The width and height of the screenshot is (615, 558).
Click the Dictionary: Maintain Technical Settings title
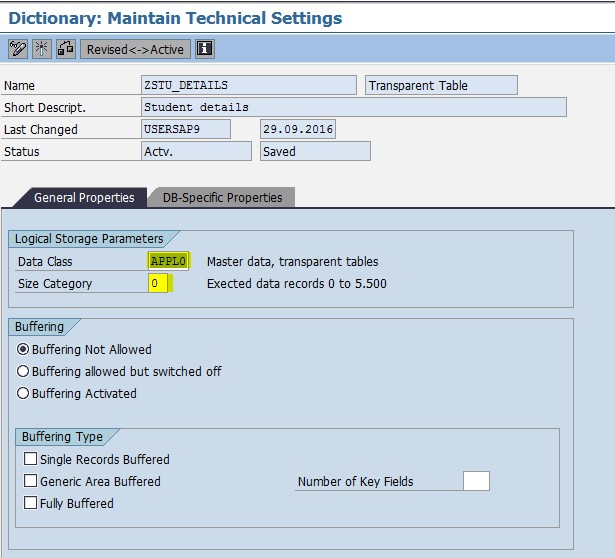pos(175,18)
